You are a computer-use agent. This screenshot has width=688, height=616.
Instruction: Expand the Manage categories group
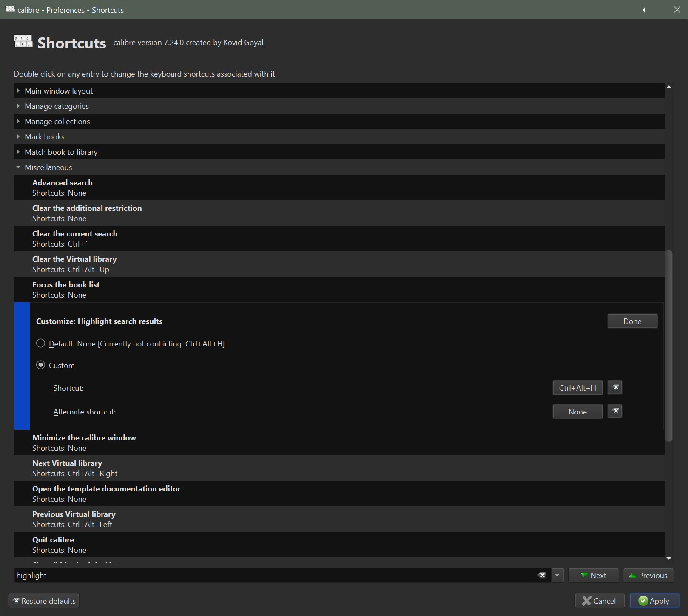[x=18, y=106]
